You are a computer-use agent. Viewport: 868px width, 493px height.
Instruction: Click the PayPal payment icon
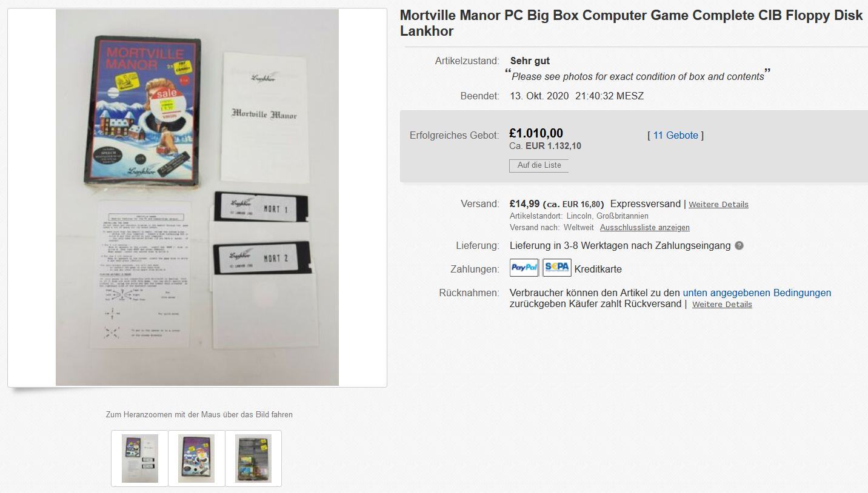coord(524,268)
